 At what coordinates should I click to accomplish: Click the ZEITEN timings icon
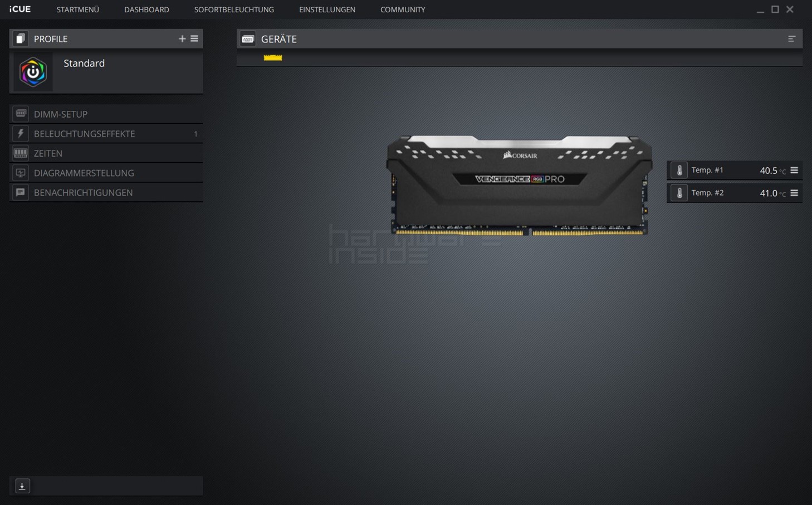[21, 153]
